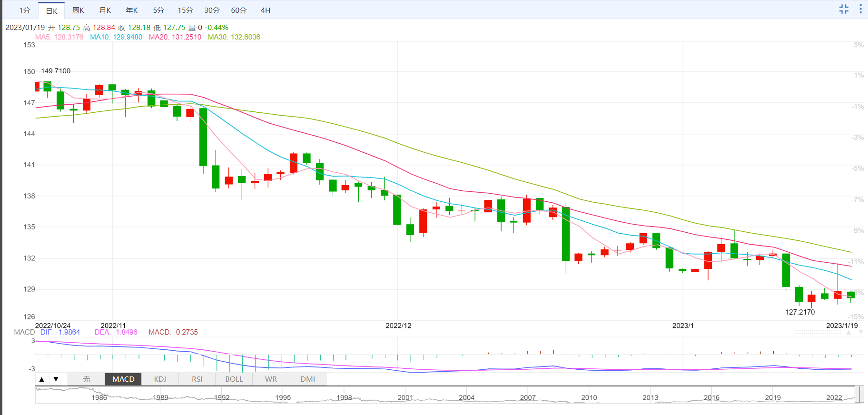Select the 无 (none) indicator option
The height and width of the screenshot is (415, 868).
click(86, 379)
